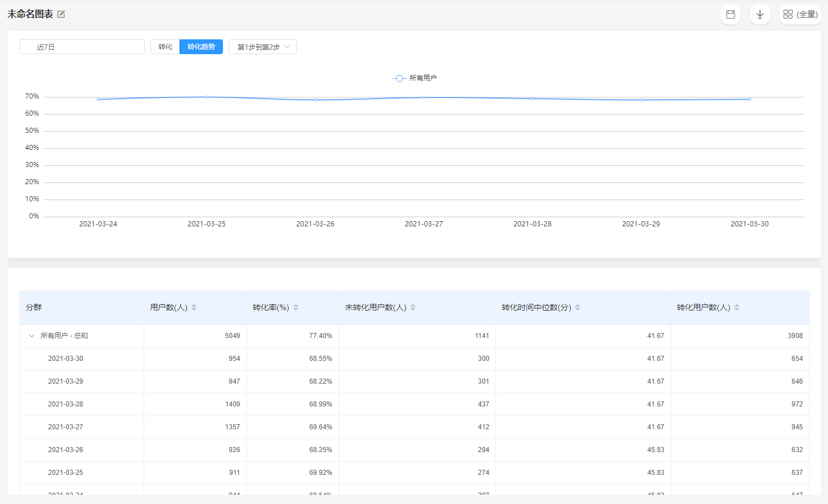Click the unconverted users value 1141
The width and height of the screenshot is (828, 504).
point(482,336)
